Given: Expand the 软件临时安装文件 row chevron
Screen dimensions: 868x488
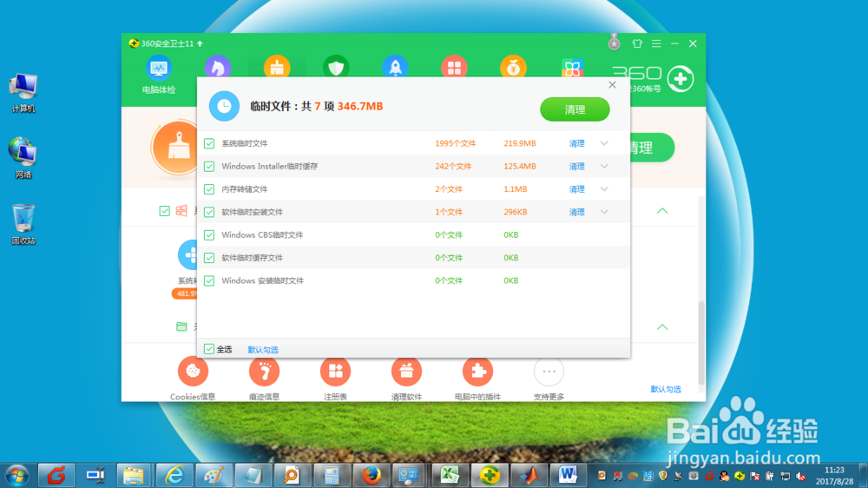Looking at the screenshot, I should click(x=604, y=212).
